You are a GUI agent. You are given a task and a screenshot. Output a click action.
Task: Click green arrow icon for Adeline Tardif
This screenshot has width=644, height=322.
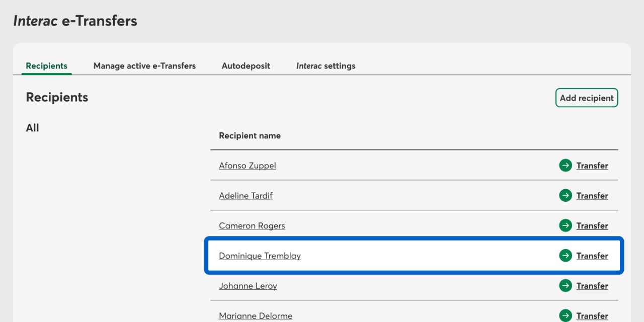(566, 196)
